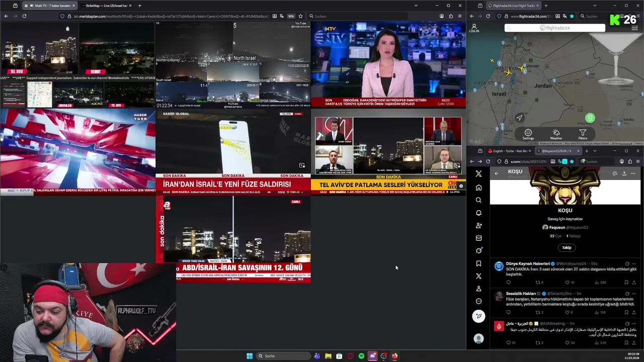Like the Sessizlik Hakları tweet

pos(567,312)
